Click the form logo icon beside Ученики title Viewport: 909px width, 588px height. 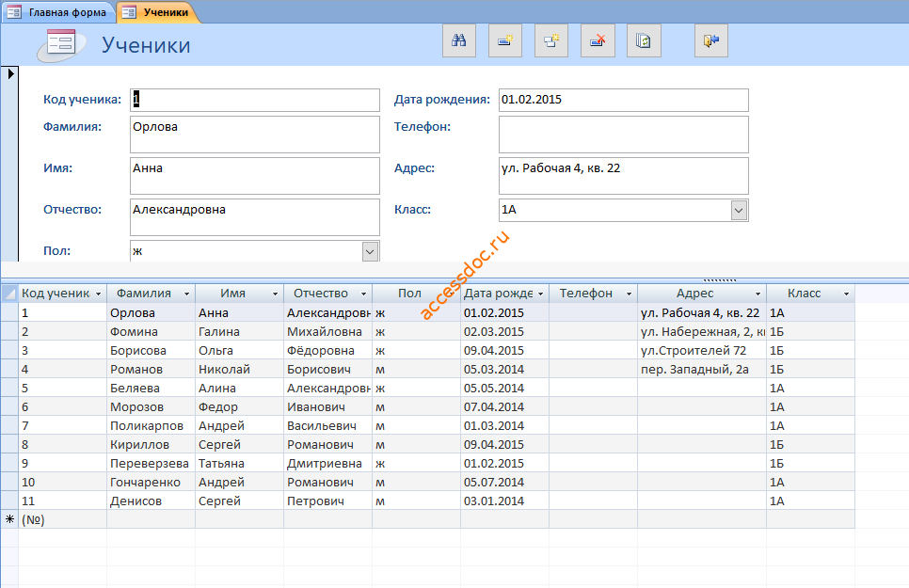point(61,44)
